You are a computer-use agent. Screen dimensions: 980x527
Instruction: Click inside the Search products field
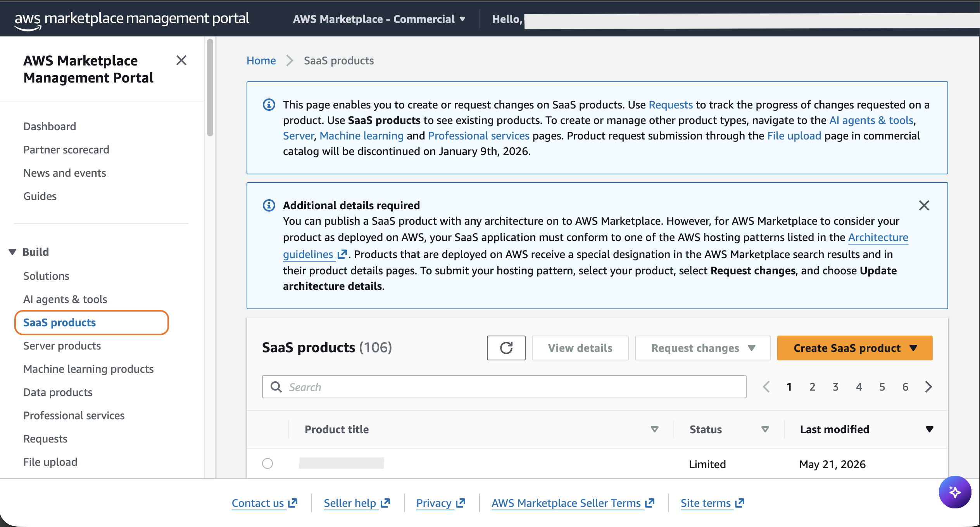click(x=504, y=387)
